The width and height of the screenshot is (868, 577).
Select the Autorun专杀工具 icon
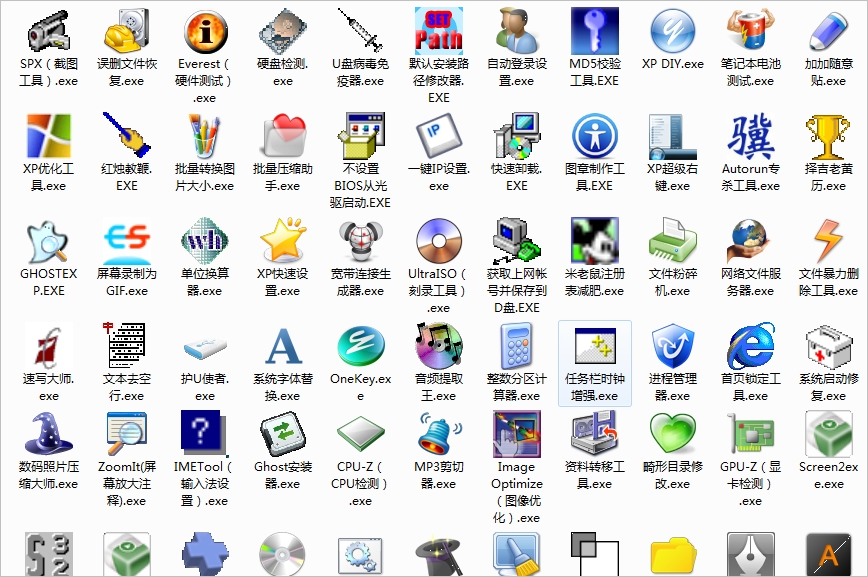tap(751, 136)
